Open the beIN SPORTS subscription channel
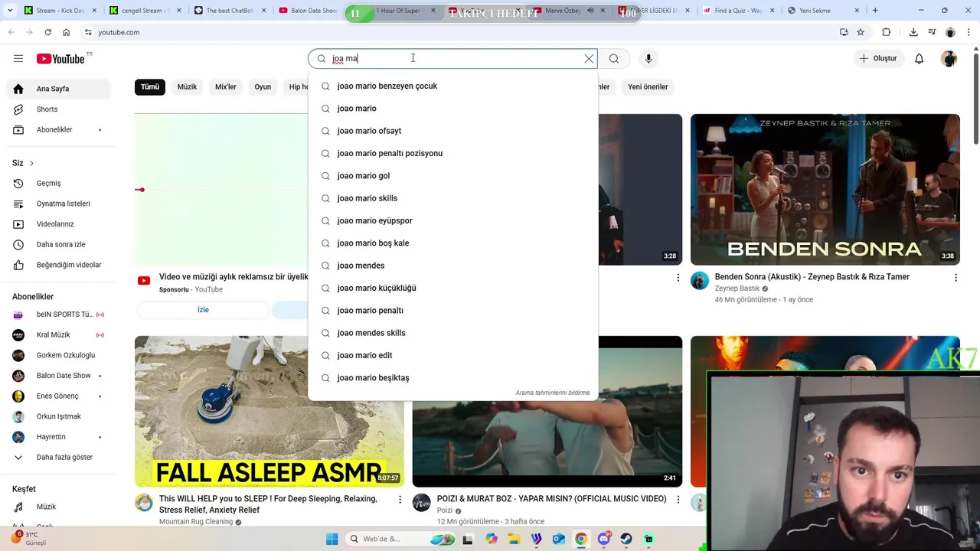The width and height of the screenshot is (980, 551). [x=58, y=315]
